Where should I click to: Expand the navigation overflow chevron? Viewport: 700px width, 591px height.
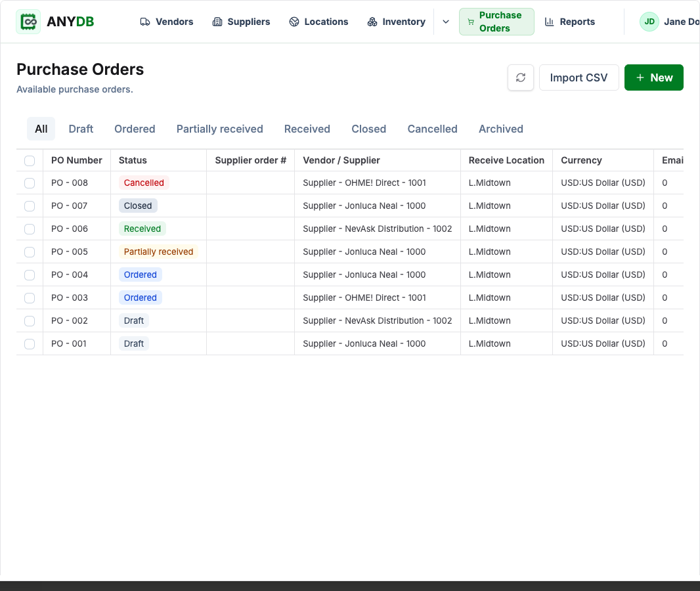(445, 22)
